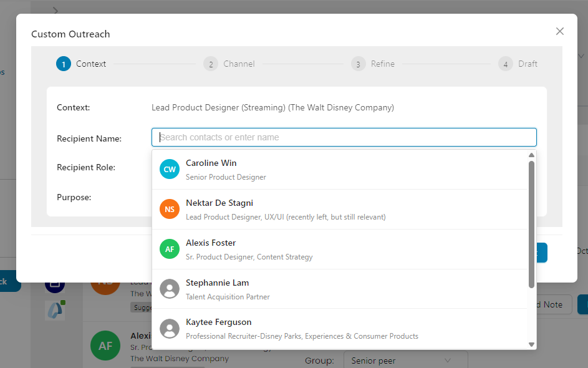Click the search contacts input field
This screenshot has width=588, height=368.
click(344, 137)
